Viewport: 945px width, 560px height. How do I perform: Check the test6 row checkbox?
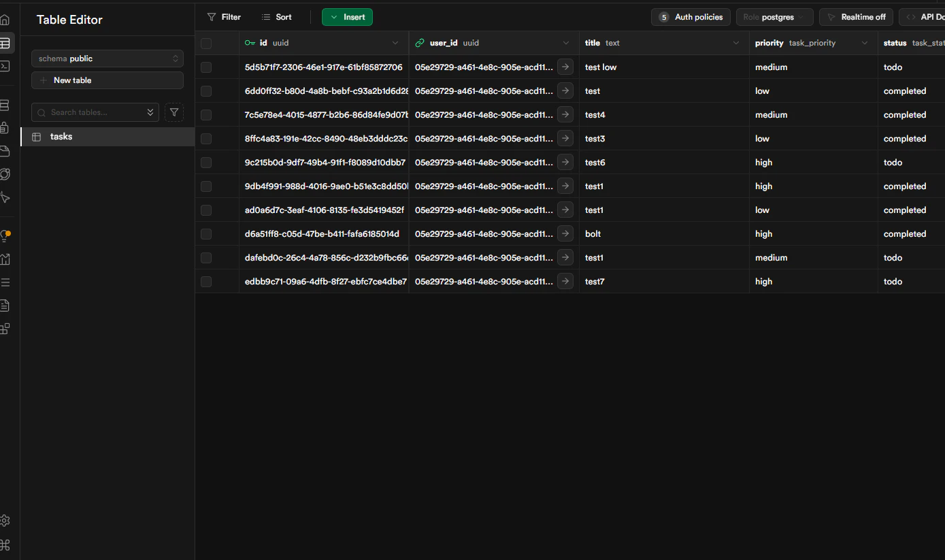click(x=206, y=163)
